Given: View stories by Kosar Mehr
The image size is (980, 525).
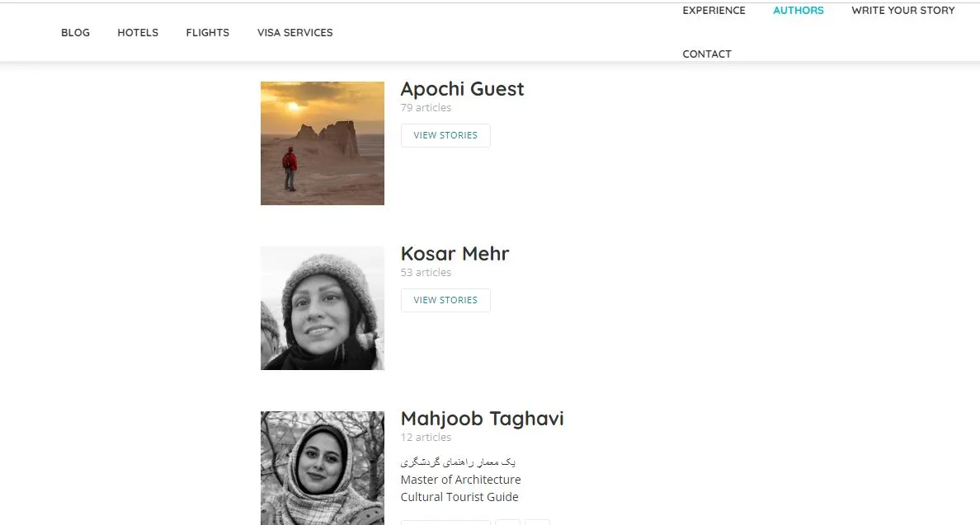Looking at the screenshot, I should 445,300.
